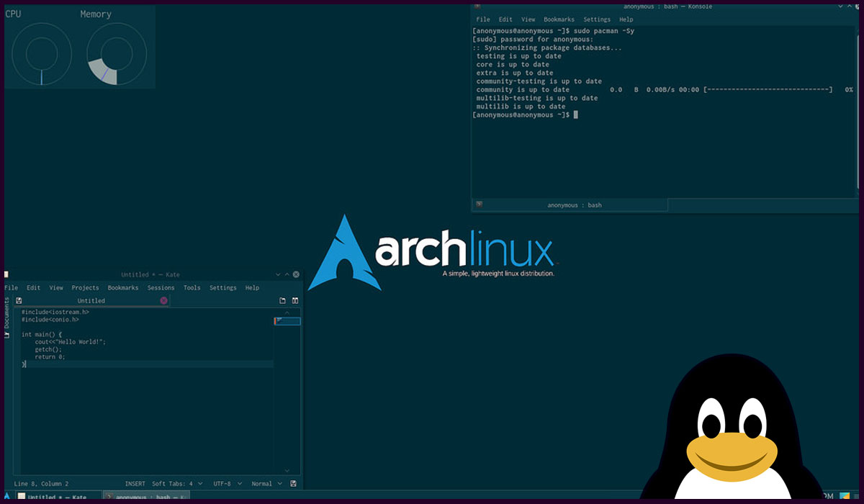
Task: Click the #include<conio.h> line in Kate
Action: [x=50, y=319]
